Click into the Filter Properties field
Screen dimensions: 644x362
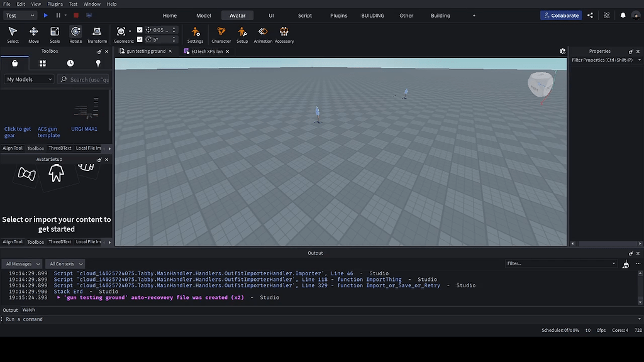pyautogui.click(x=603, y=60)
